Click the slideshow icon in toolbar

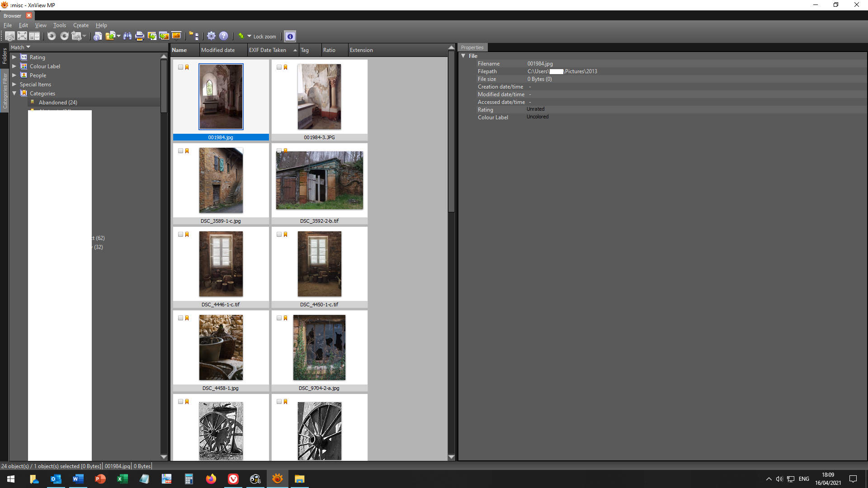[x=176, y=36]
